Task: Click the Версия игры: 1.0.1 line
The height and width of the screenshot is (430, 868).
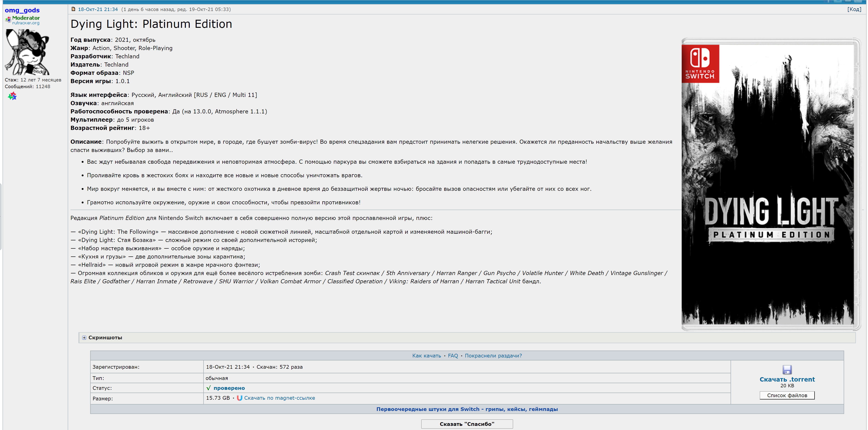Action: 100,81
